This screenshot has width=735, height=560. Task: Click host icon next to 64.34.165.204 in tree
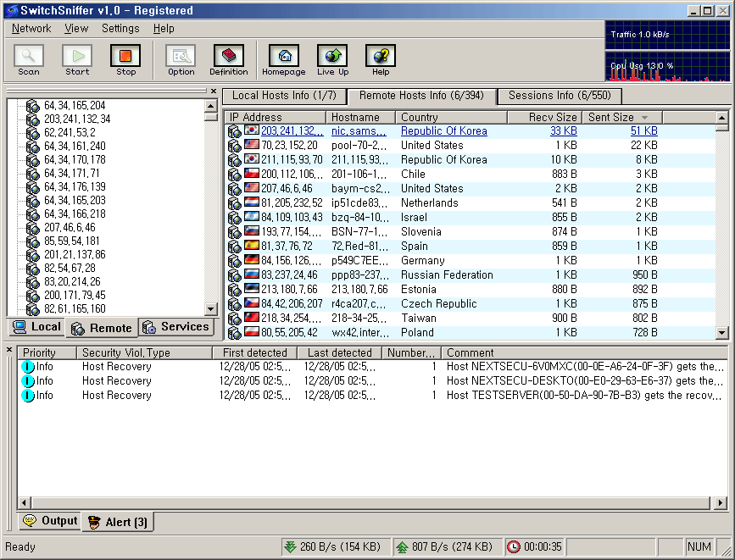point(32,106)
